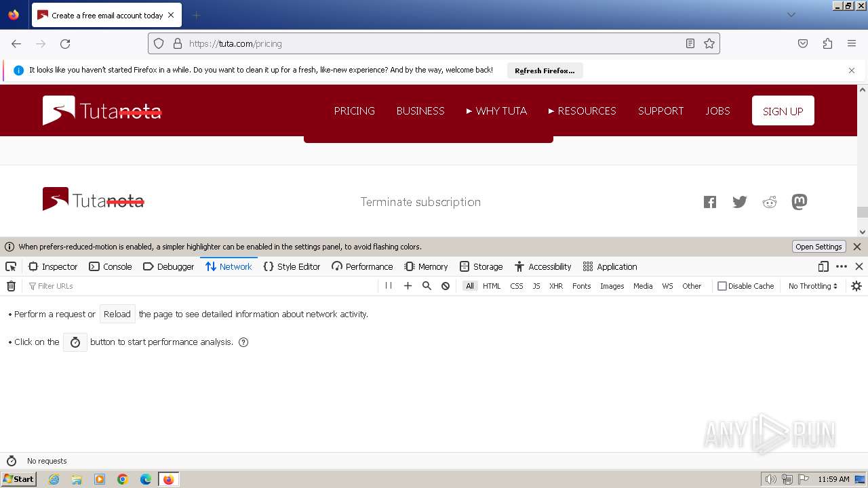Open the Extensions puzzle icon

coord(827,43)
